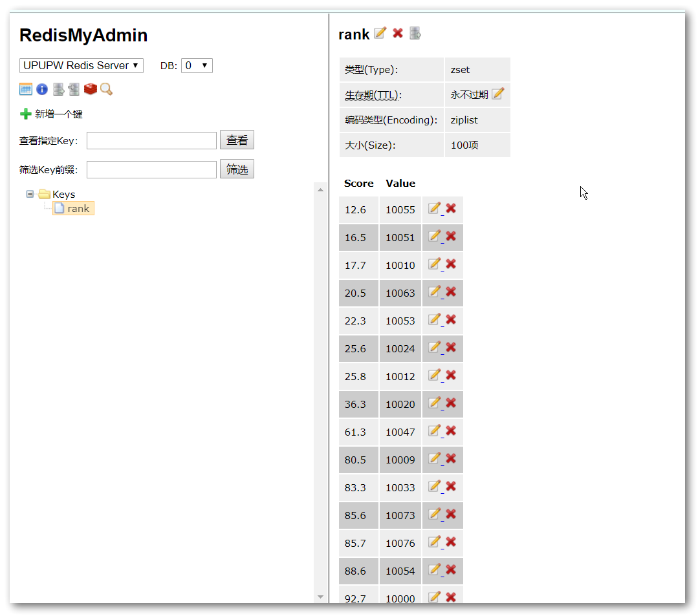Delete the row with value 10020
698x616 pixels.
coord(451,403)
